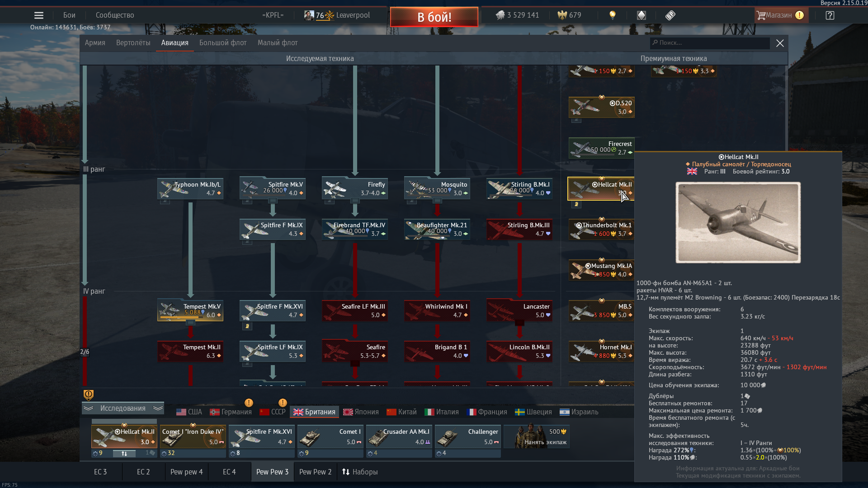Select crew slot Crusader AA Mk.I
868x488 pixels.
point(399,436)
